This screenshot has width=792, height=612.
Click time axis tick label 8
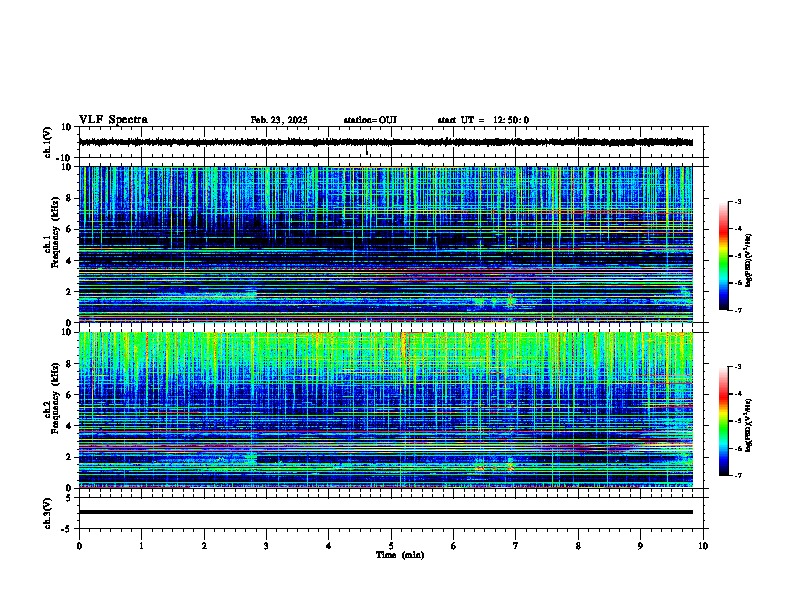click(x=578, y=546)
